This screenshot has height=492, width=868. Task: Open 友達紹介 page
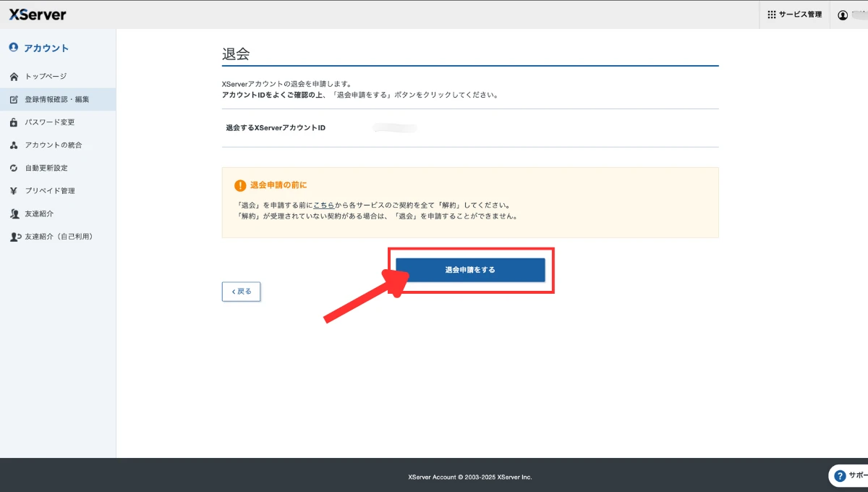point(39,214)
